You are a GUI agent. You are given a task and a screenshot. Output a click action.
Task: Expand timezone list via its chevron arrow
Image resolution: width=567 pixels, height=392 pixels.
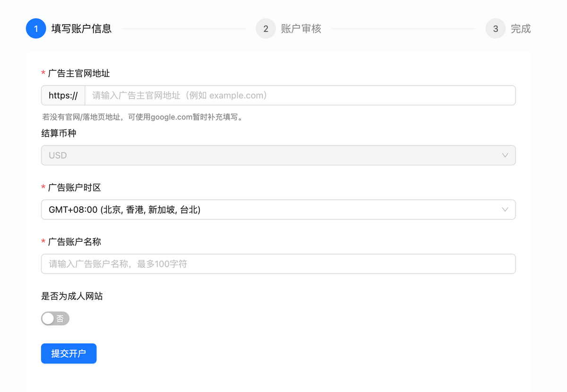(505, 210)
